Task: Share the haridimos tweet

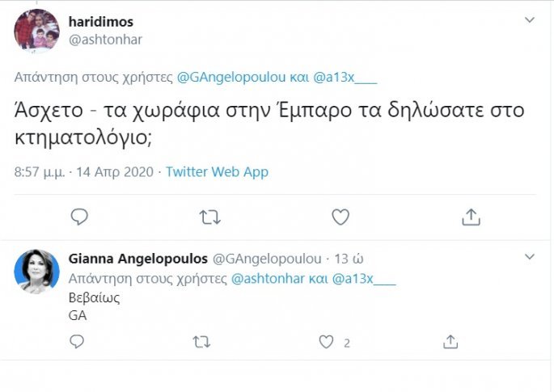Action: 471,217
